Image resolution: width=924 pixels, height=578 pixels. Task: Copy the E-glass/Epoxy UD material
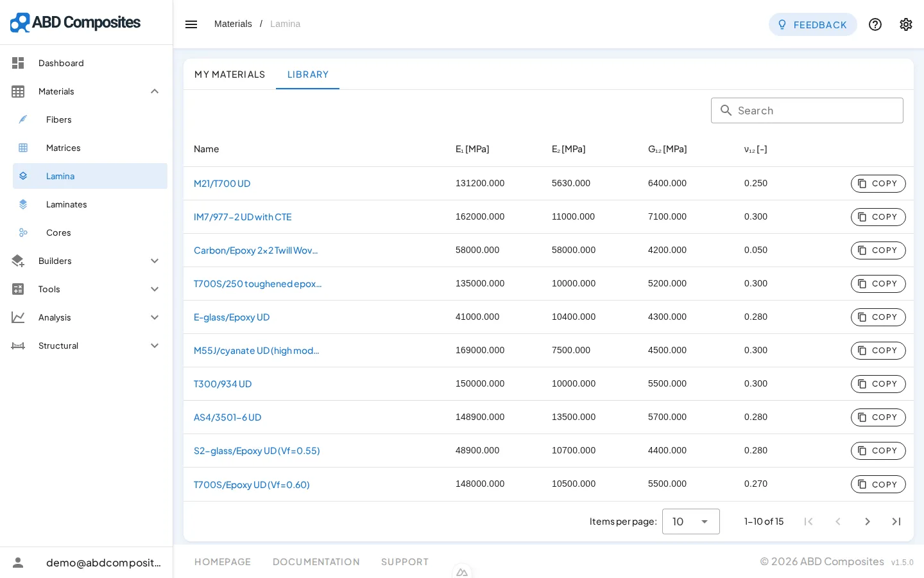(878, 317)
